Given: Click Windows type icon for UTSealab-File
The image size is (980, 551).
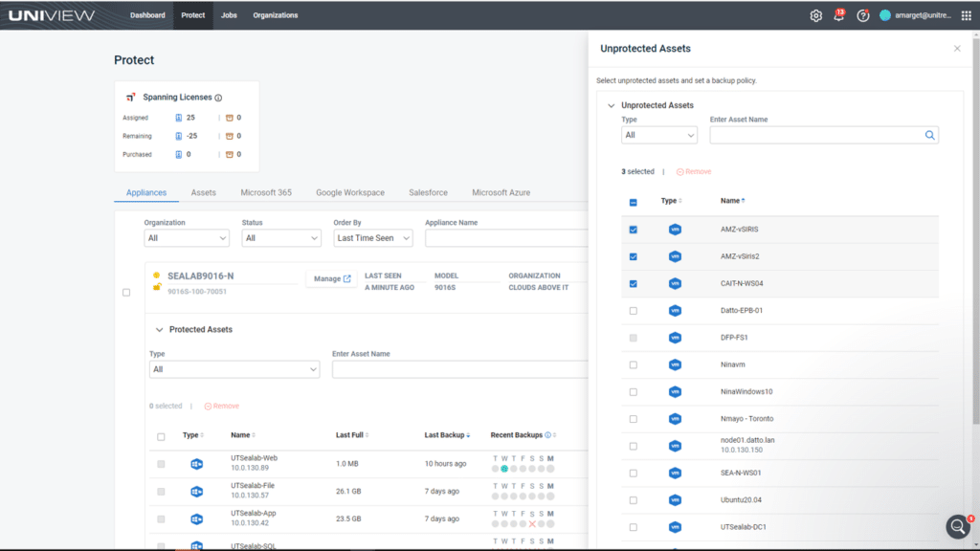Looking at the screenshot, I should (197, 491).
